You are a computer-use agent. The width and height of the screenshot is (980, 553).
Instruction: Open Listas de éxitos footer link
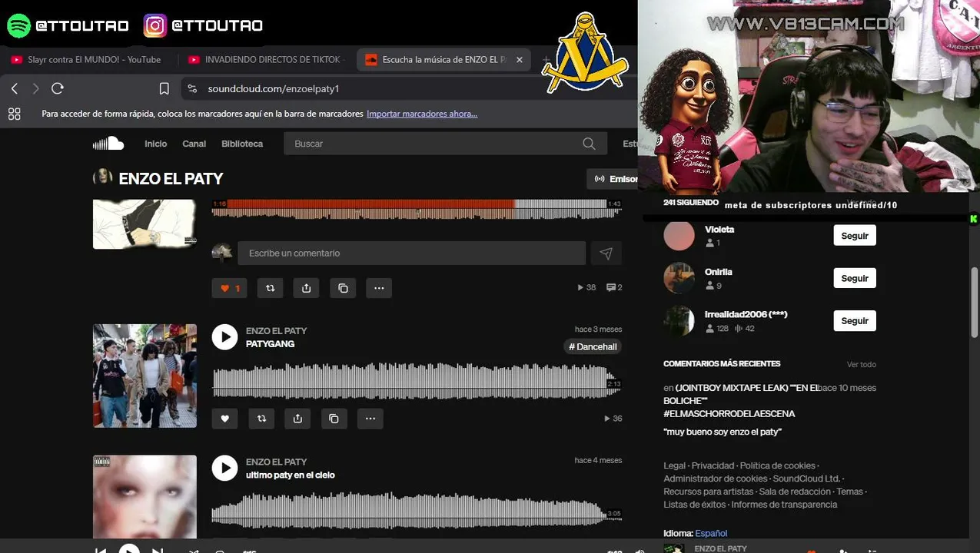694,505
